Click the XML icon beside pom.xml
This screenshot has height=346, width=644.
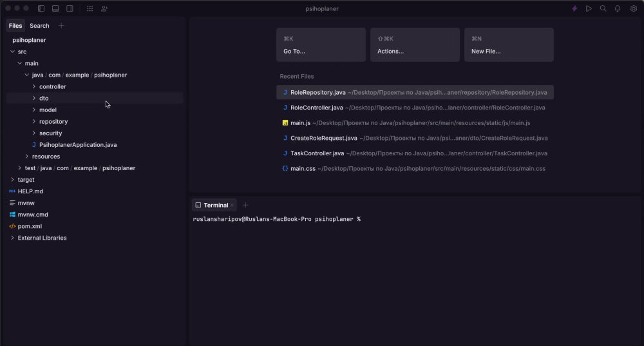[x=12, y=226]
